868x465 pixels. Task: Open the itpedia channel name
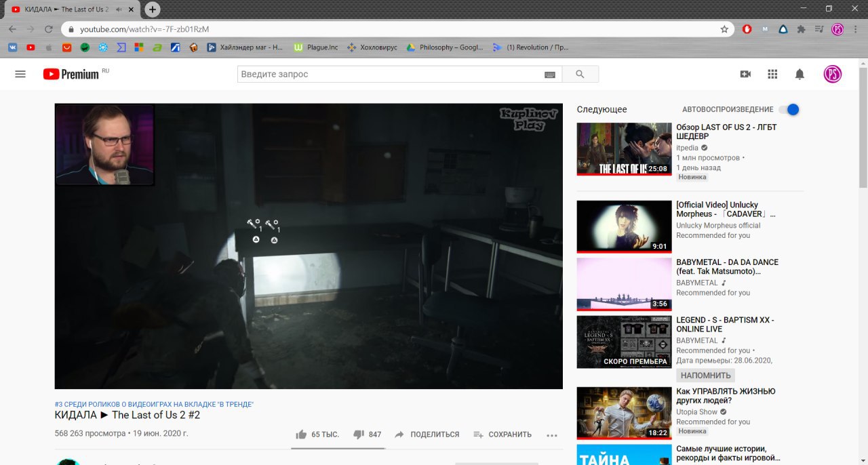tap(688, 148)
